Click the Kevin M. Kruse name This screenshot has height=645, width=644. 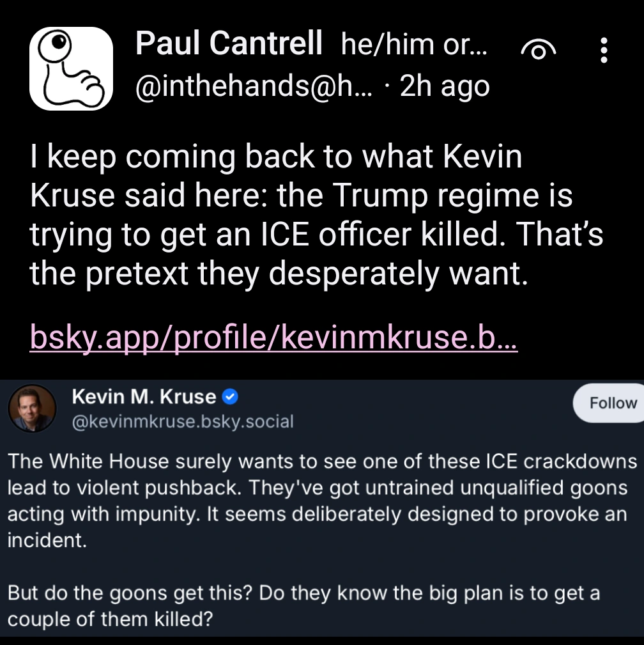144,397
